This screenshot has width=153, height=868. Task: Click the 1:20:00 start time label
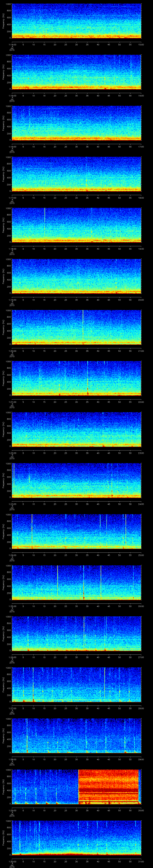pyautogui.click(x=12, y=351)
